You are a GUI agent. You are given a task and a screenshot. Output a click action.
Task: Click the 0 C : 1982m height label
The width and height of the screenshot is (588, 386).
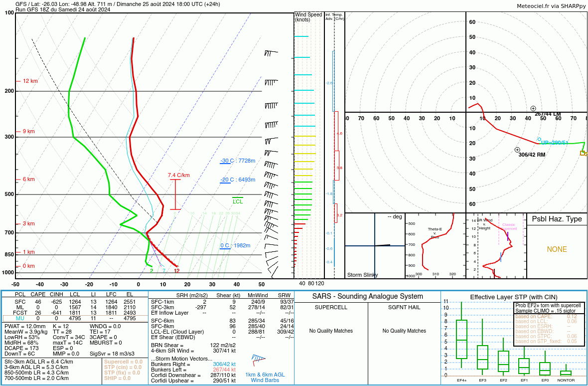[x=235, y=246]
